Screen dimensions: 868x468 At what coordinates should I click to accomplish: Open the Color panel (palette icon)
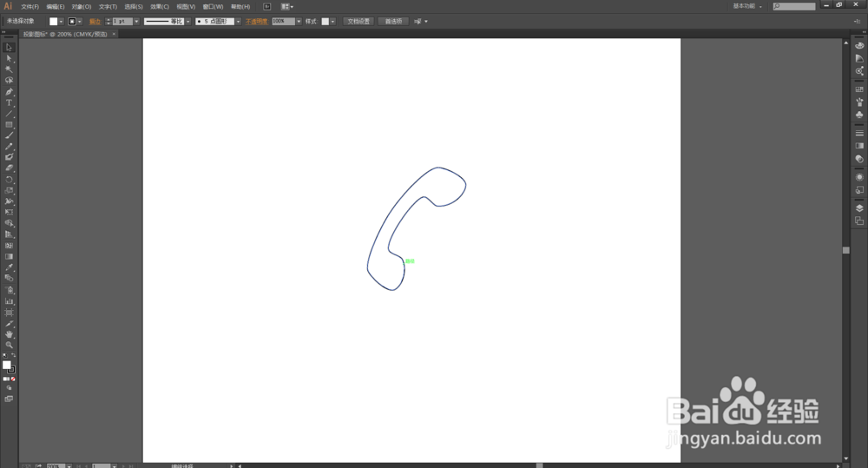pyautogui.click(x=859, y=45)
